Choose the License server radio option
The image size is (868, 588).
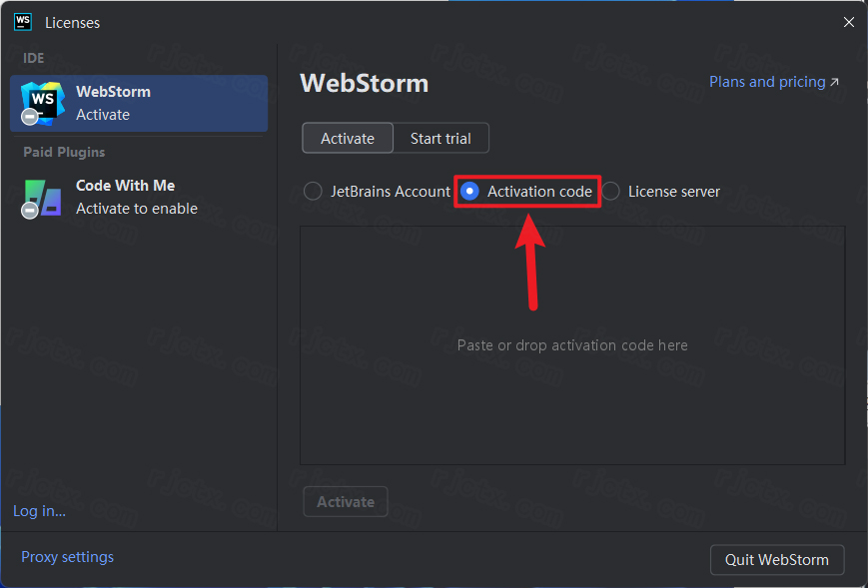pyautogui.click(x=661, y=192)
